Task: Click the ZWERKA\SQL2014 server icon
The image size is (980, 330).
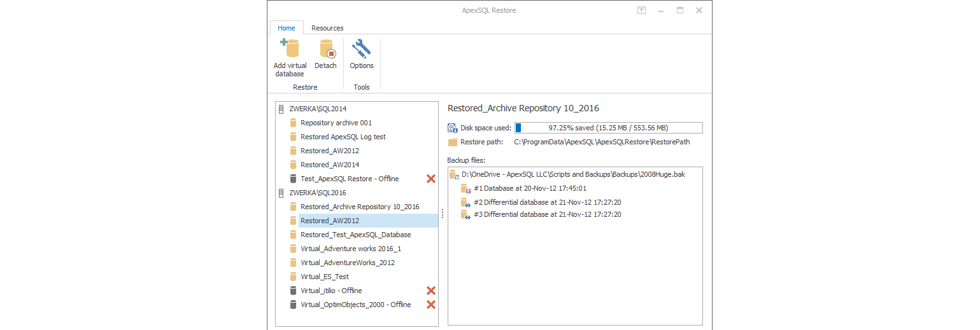Action: 281,109
